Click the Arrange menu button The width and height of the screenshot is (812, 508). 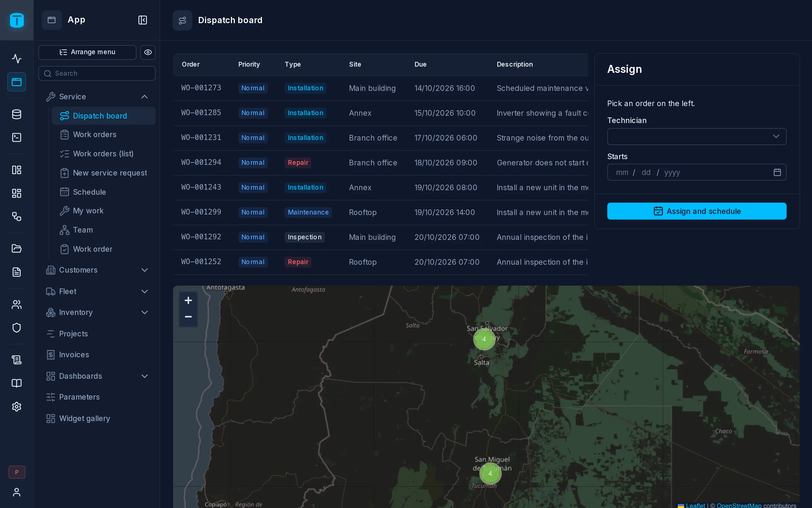87,52
